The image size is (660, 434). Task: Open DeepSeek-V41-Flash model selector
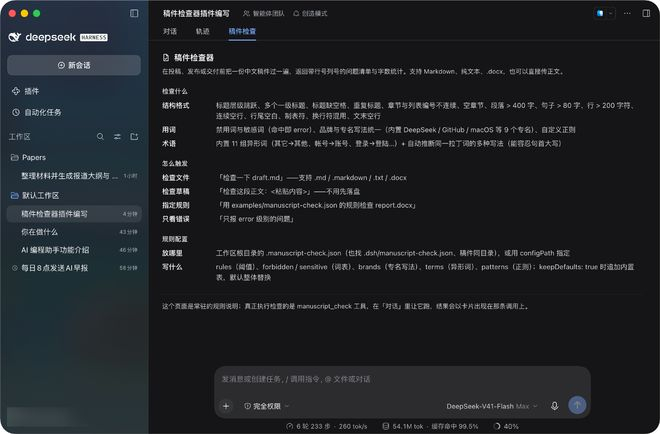coord(492,406)
